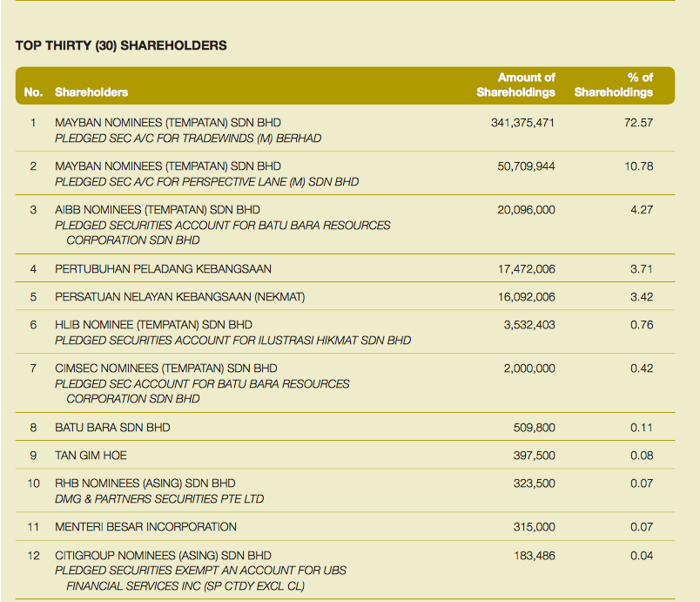Click the 'Shareholders' column header
Screen dimensions: 700x602
[91, 91]
